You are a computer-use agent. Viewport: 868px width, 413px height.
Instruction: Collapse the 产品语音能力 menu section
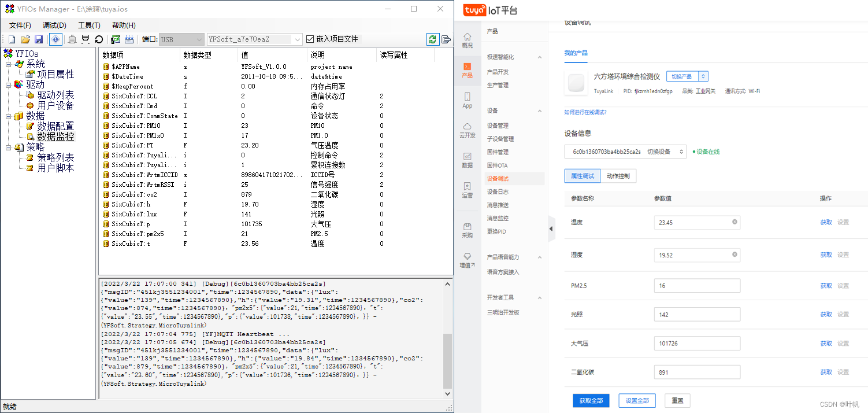540,257
